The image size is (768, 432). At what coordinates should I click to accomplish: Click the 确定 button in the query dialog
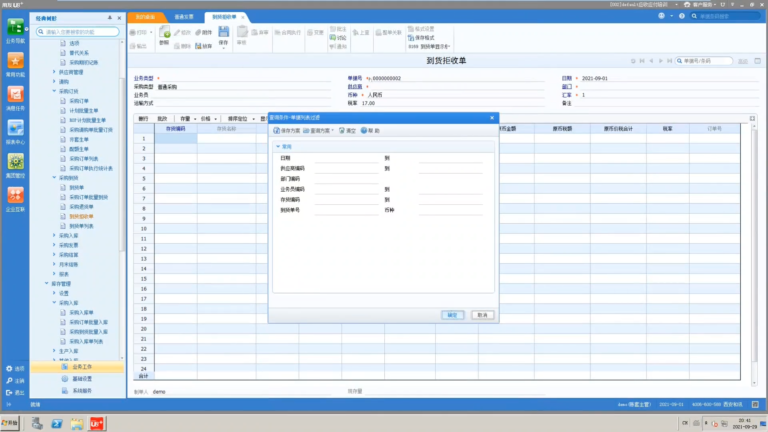tap(452, 315)
